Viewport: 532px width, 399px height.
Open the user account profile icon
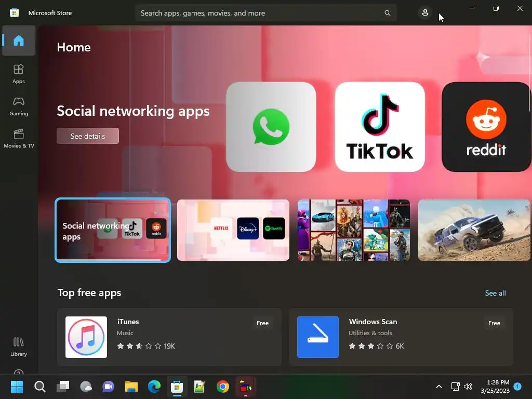click(x=425, y=13)
